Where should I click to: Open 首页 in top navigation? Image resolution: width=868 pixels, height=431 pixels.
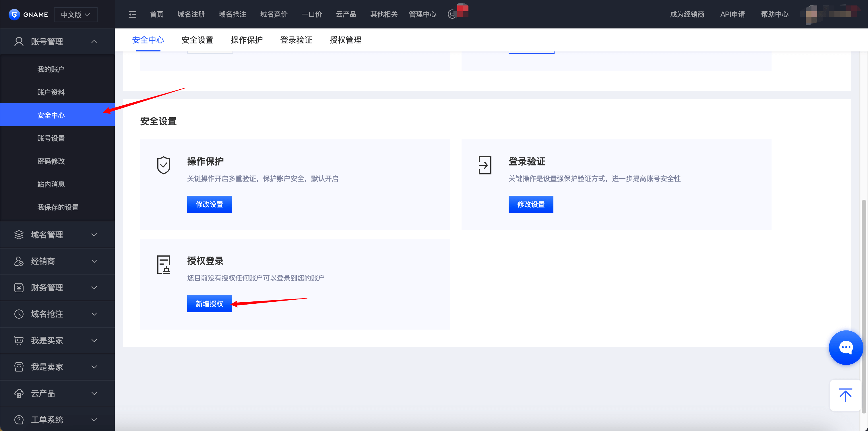pos(156,14)
